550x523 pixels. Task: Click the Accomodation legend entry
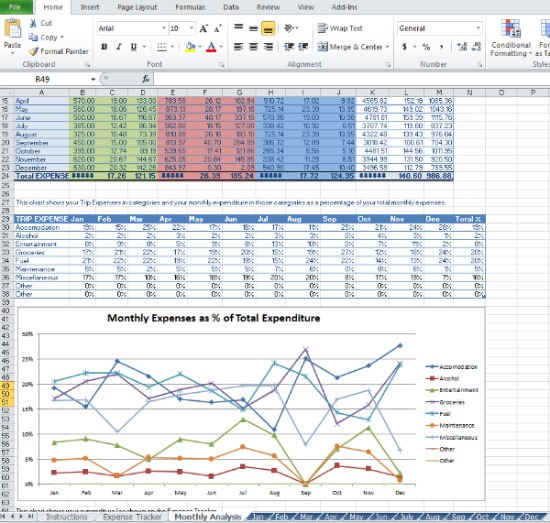452,367
